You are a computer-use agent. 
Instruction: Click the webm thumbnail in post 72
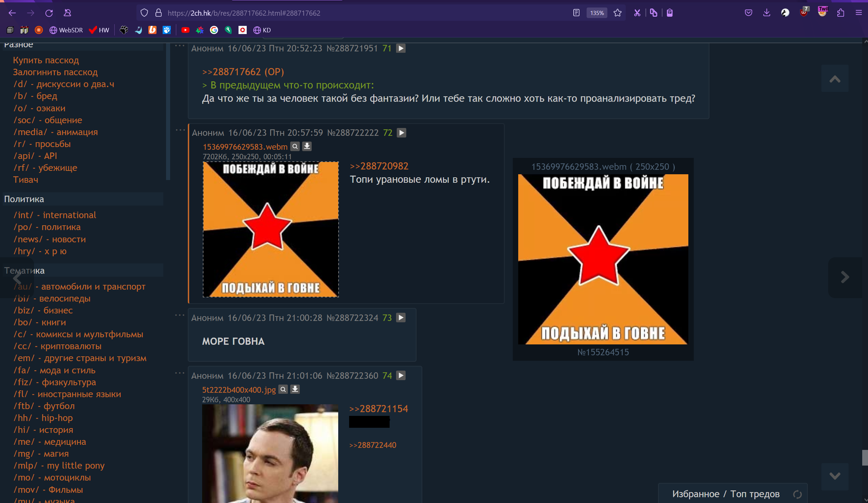(x=271, y=229)
